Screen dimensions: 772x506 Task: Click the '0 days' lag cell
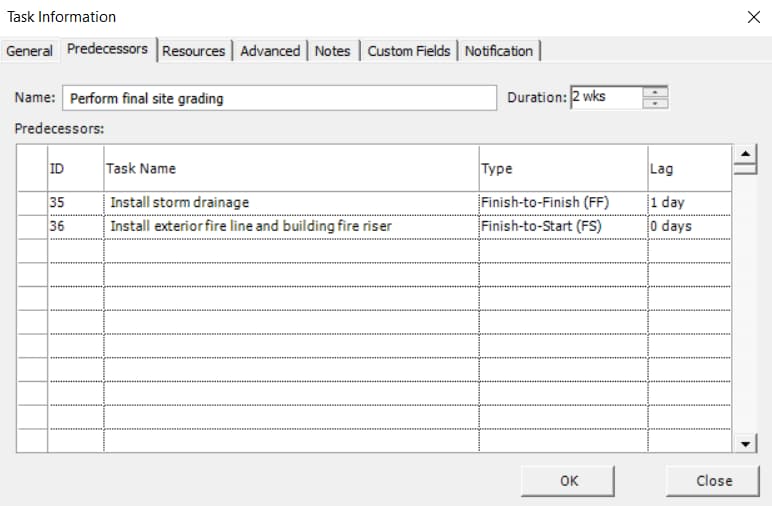[x=689, y=226]
